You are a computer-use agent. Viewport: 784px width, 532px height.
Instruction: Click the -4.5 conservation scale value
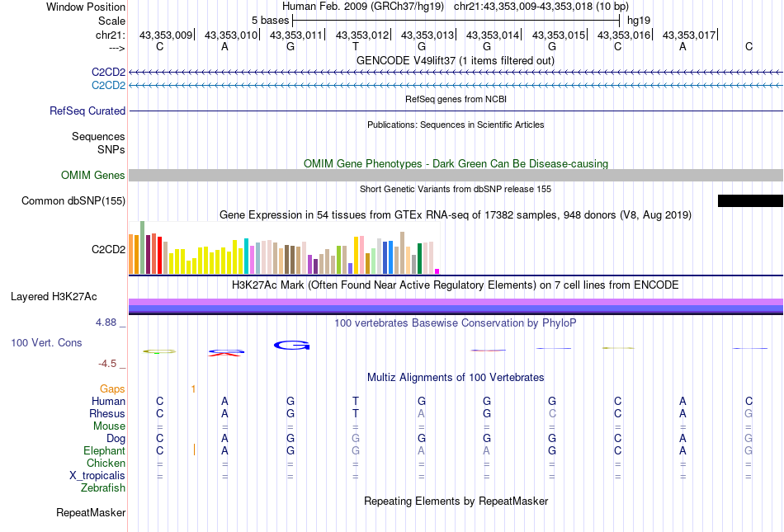[107, 364]
